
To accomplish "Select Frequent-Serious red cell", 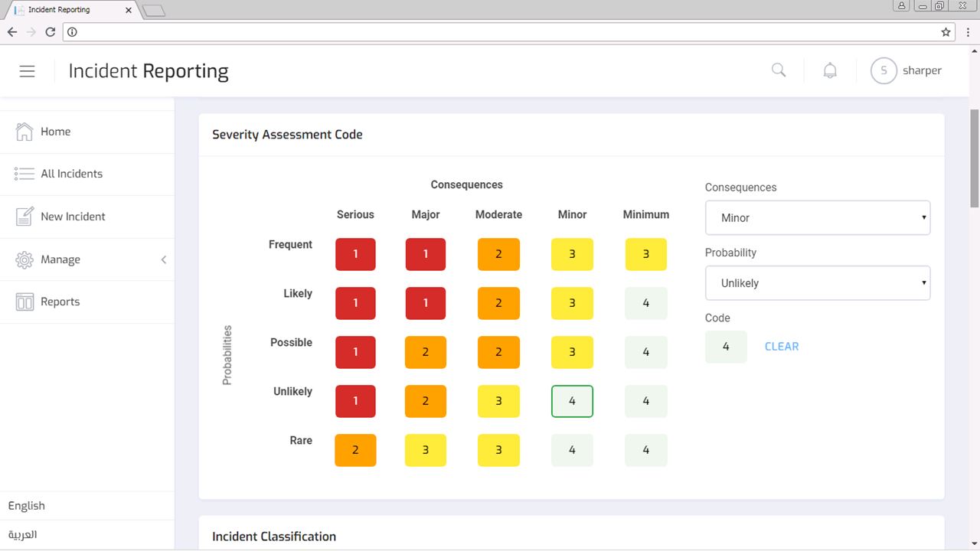I will tap(355, 254).
